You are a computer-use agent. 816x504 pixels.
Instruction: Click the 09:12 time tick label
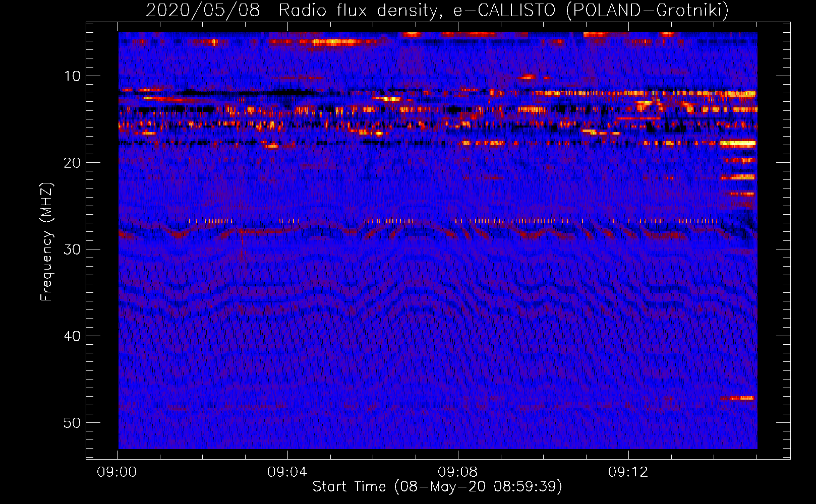[628, 472]
